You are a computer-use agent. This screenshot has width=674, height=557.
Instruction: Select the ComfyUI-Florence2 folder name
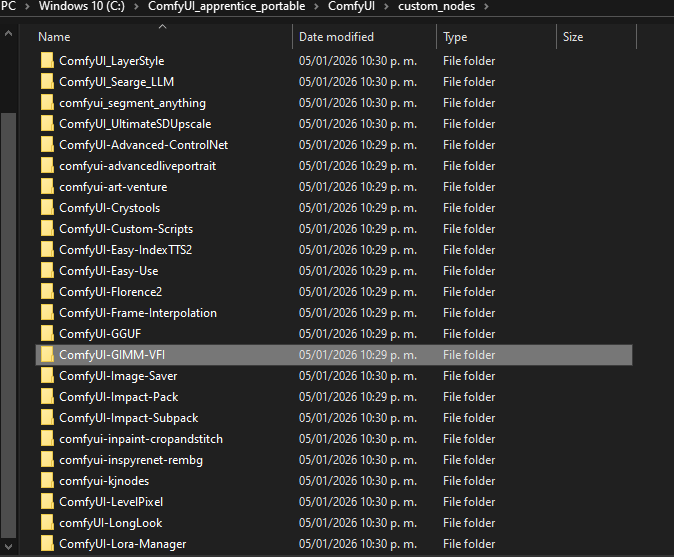coord(110,292)
